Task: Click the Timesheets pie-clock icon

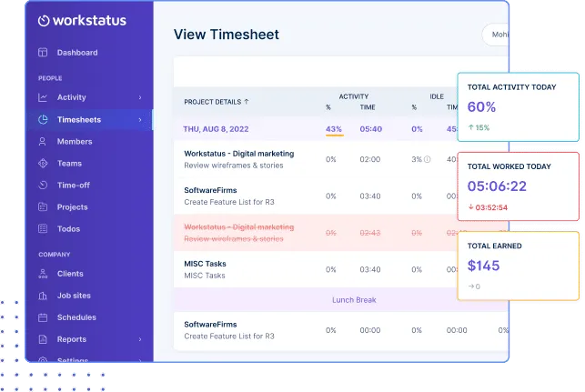Action: click(x=43, y=120)
